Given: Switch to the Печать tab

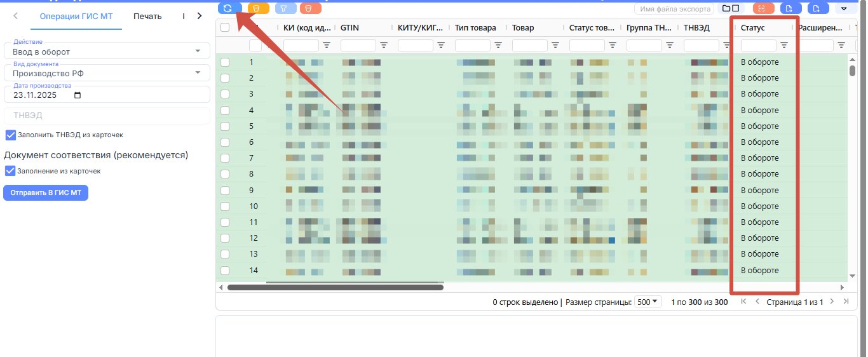Looking at the screenshot, I should pyautogui.click(x=147, y=17).
